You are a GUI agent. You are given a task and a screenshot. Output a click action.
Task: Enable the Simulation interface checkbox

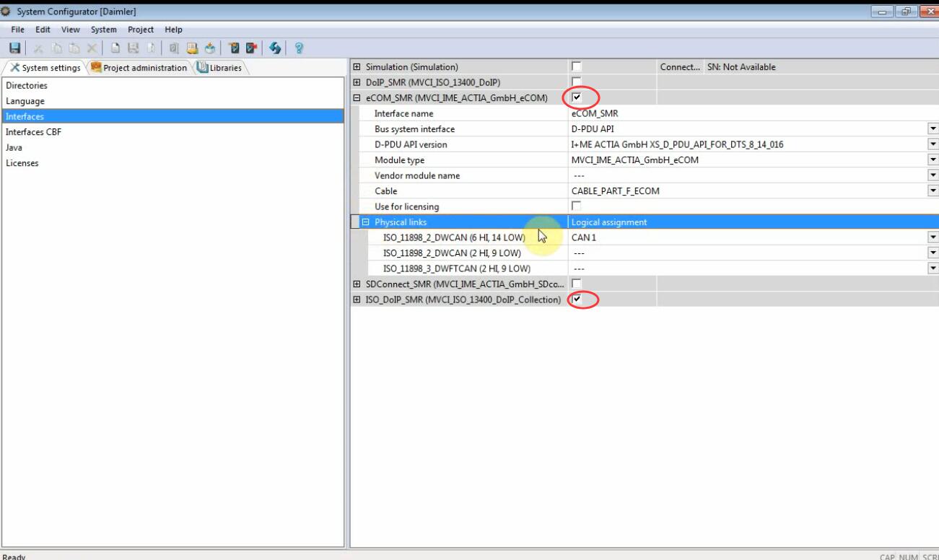tap(576, 66)
